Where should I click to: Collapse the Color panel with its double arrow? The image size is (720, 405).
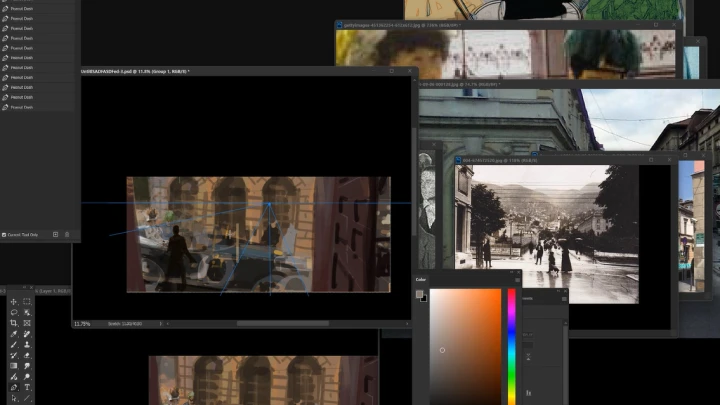pyautogui.click(x=512, y=272)
